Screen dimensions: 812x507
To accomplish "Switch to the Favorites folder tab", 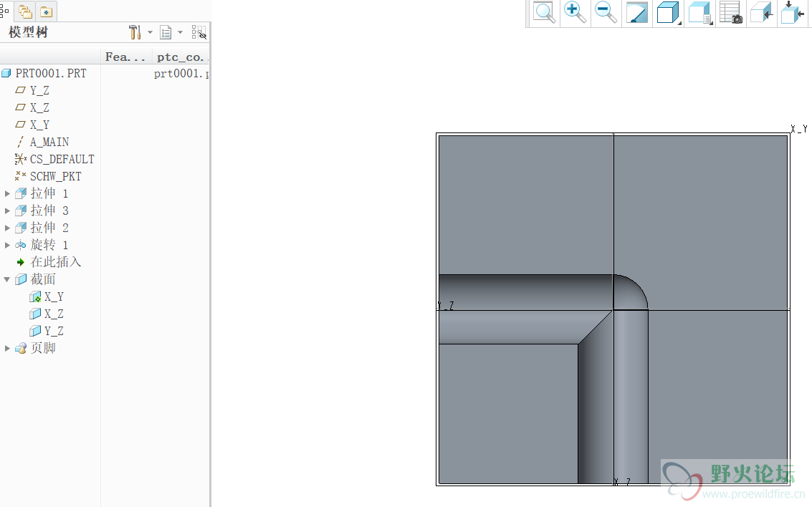I will coord(46,11).
